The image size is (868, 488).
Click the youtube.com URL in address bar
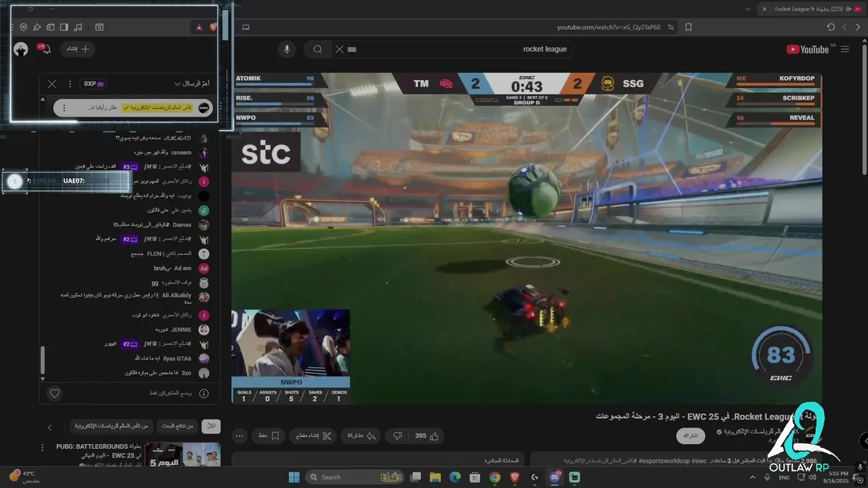tap(608, 27)
